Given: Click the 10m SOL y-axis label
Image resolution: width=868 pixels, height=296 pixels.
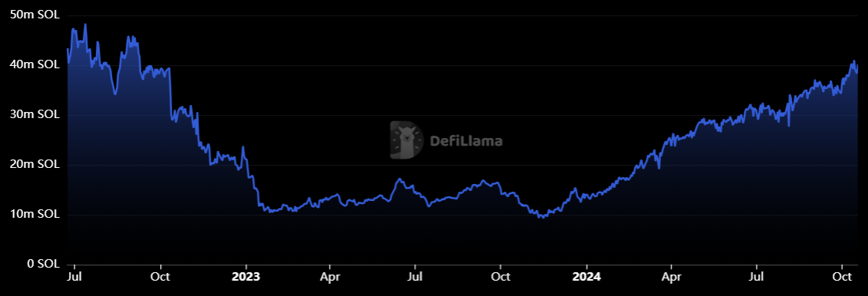Looking at the screenshot, I should [x=35, y=214].
